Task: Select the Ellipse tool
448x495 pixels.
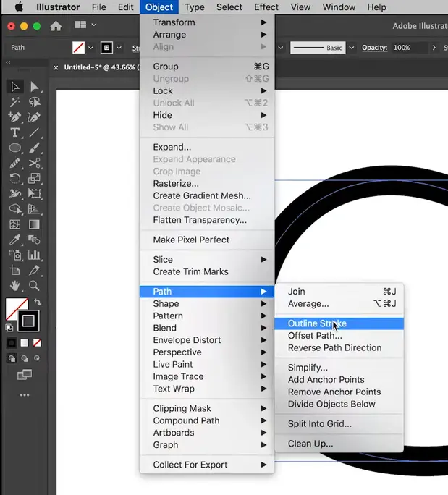Action: pyautogui.click(x=14, y=148)
